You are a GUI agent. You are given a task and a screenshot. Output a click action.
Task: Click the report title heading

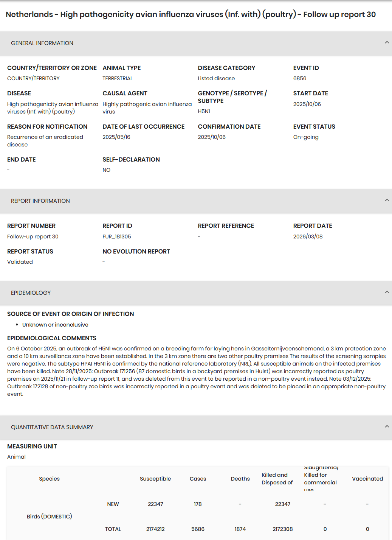(191, 14)
